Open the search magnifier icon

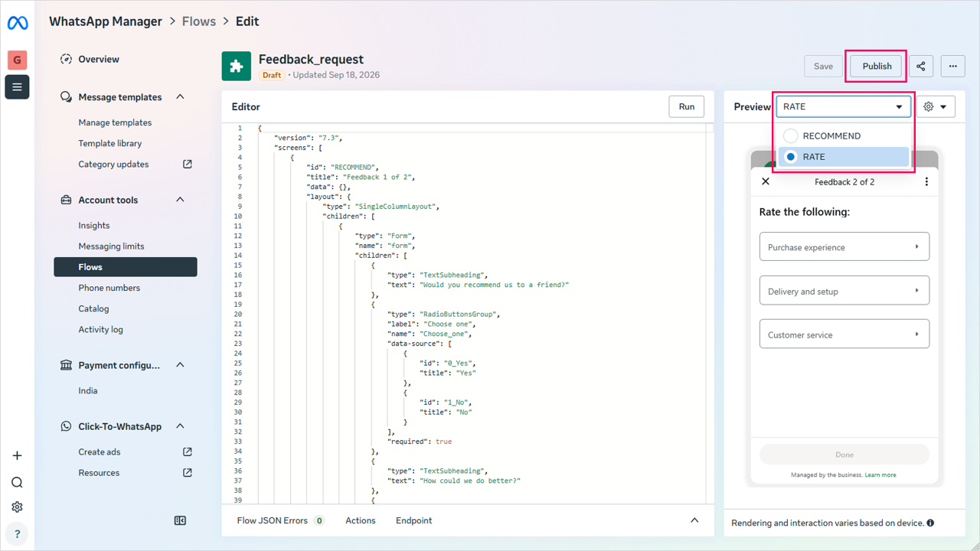[x=17, y=482]
